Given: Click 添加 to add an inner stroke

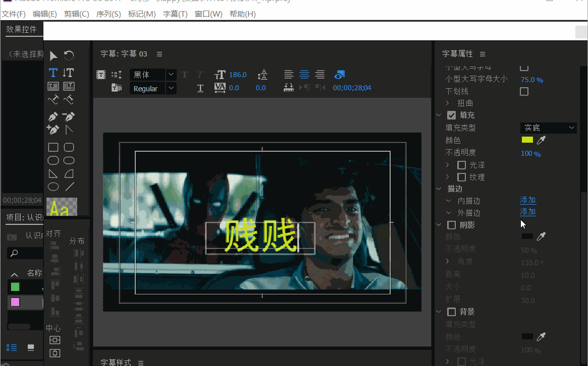Looking at the screenshot, I should (x=528, y=200).
